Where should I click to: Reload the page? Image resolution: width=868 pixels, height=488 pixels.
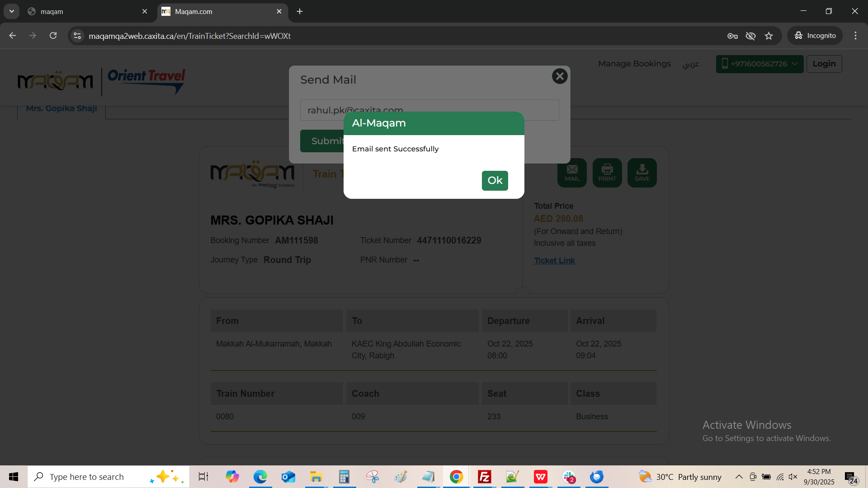click(53, 36)
